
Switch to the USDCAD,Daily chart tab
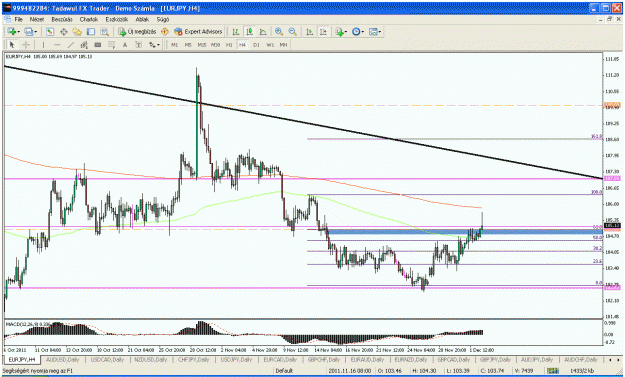107,359
